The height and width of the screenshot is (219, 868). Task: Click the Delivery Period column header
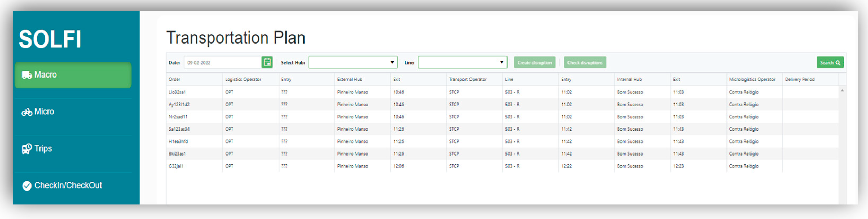(x=800, y=79)
